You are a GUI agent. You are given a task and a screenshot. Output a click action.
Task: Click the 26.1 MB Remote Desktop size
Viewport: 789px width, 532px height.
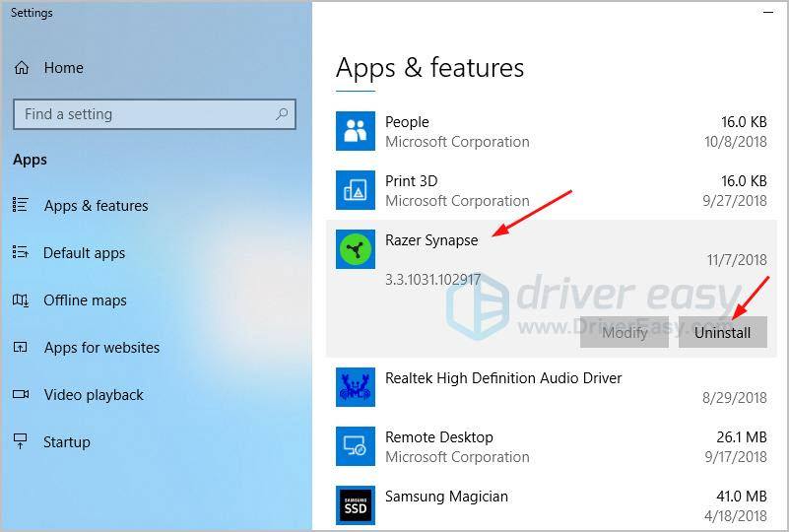(742, 436)
